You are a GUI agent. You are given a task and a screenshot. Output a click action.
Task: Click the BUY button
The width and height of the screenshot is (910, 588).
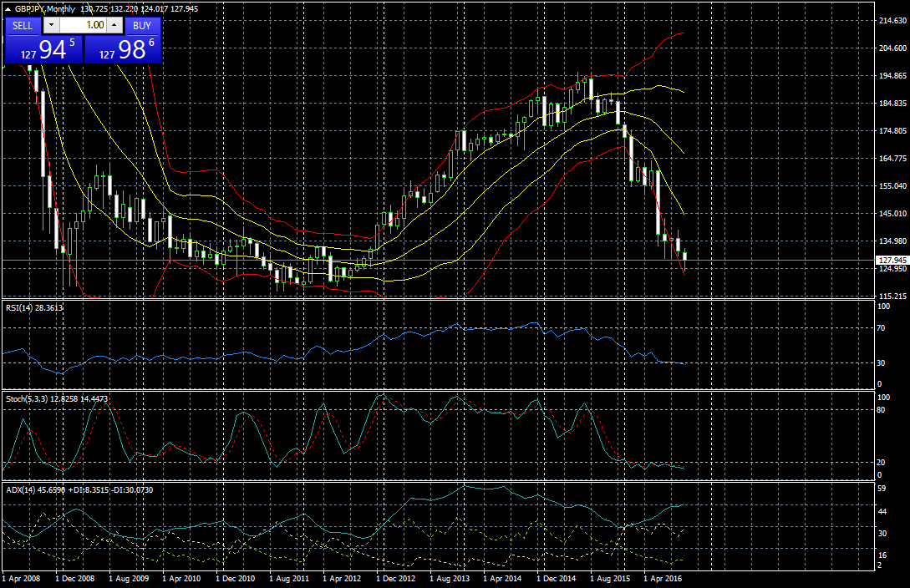point(141,25)
